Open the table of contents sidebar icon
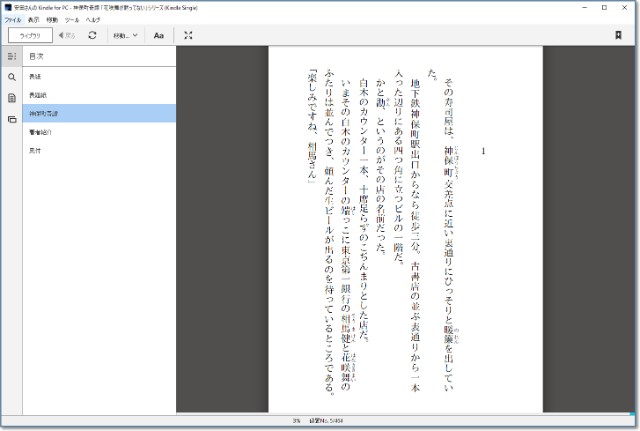Screen dimensions: 640x431 (x=12, y=56)
